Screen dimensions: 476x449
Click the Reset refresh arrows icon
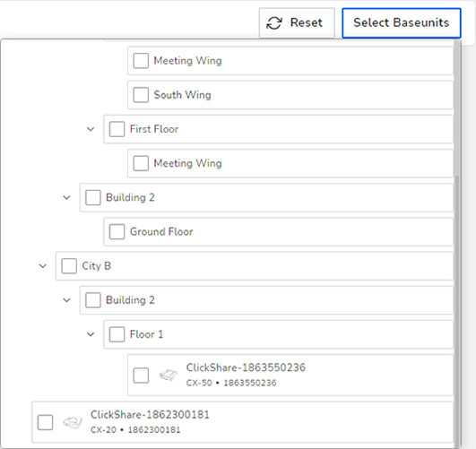pyautogui.click(x=274, y=23)
